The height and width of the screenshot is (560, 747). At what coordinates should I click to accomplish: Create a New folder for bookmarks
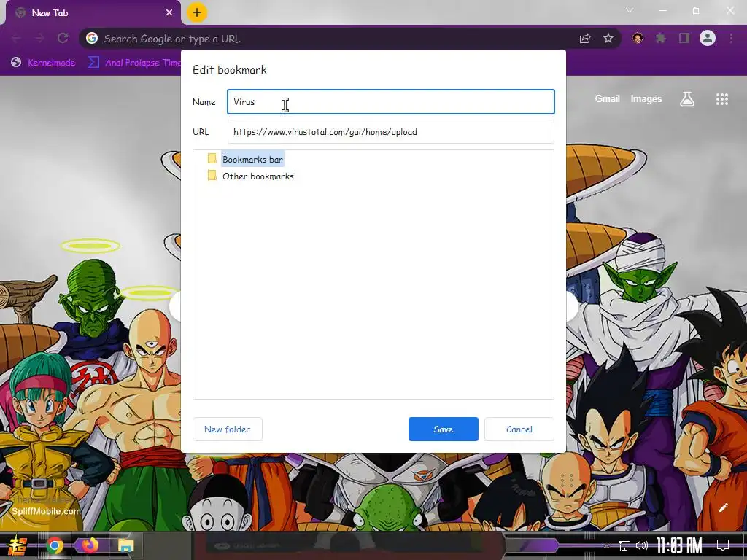228,429
